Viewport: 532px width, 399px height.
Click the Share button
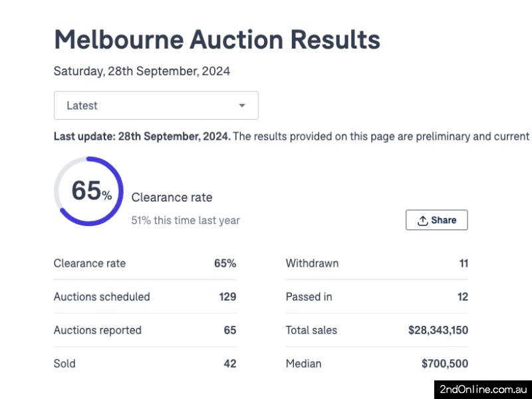point(437,220)
